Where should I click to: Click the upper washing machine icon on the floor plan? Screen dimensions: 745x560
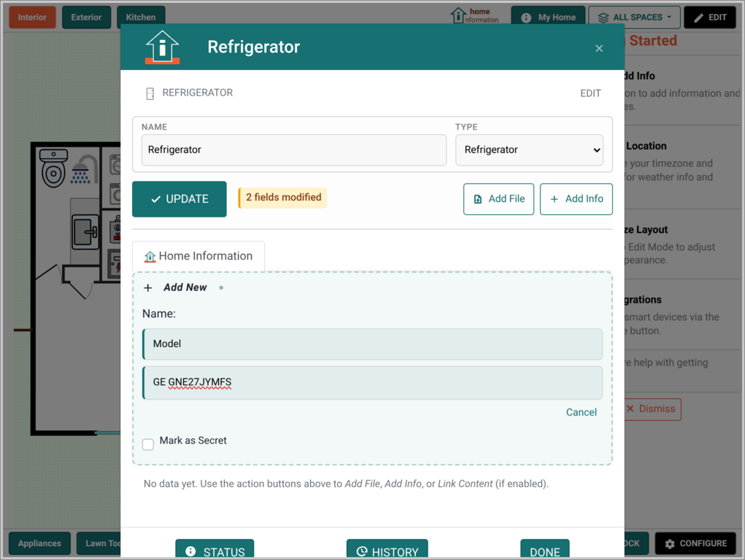tap(115, 165)
